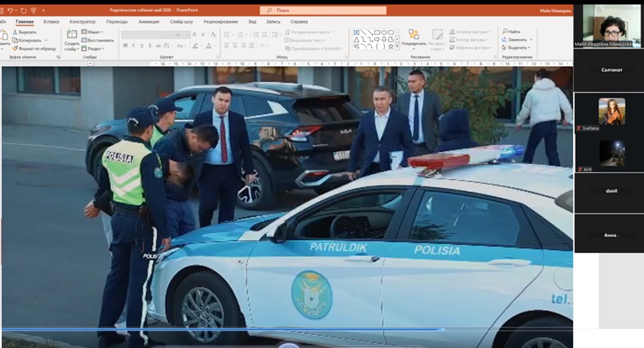Click the Контур фигуры shape outline button

[x=469, y=40]
